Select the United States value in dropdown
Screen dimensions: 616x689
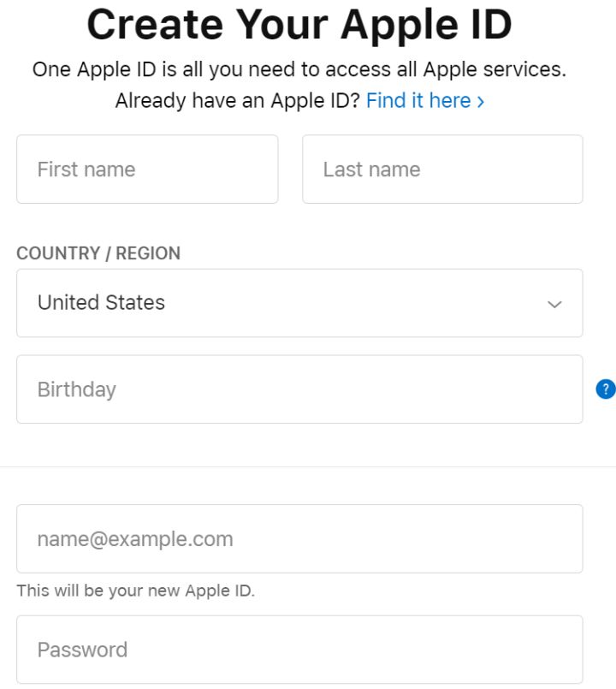coord(101,303)
